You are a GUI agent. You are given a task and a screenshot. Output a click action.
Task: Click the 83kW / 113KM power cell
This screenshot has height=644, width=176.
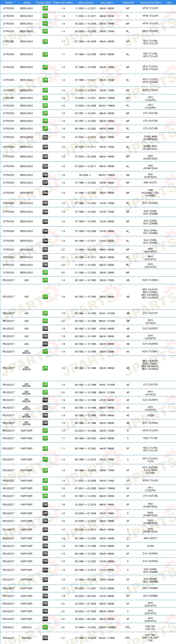click(x=107, y=638)
